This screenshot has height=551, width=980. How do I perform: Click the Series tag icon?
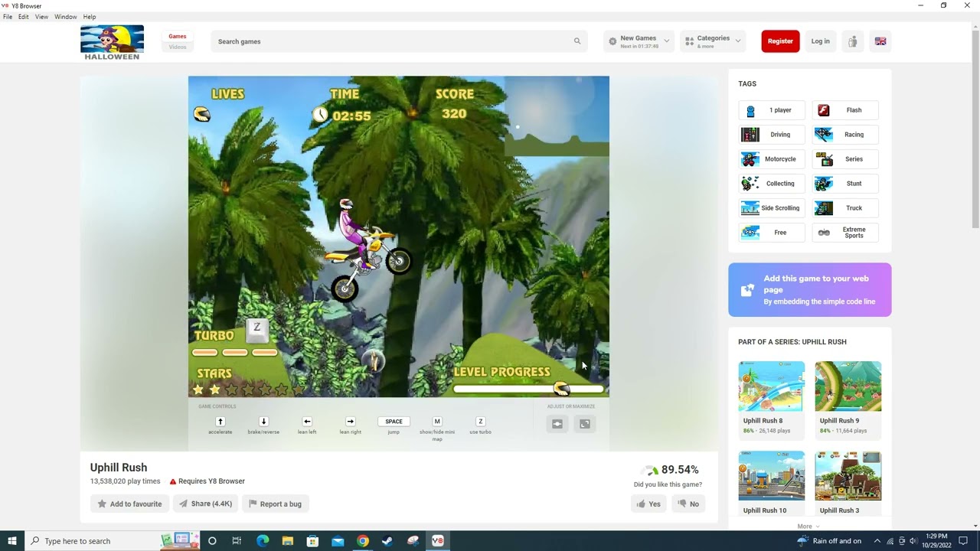point(824,159)
